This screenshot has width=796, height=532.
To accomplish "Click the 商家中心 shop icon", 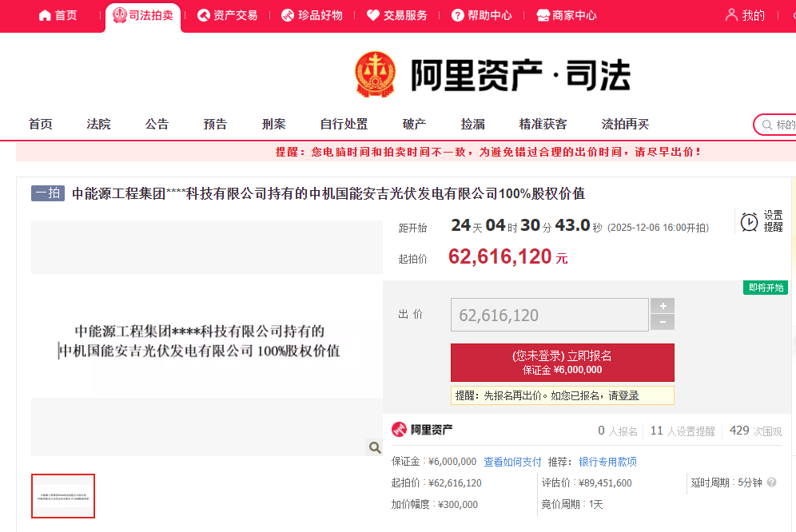I will click(543, 16).
